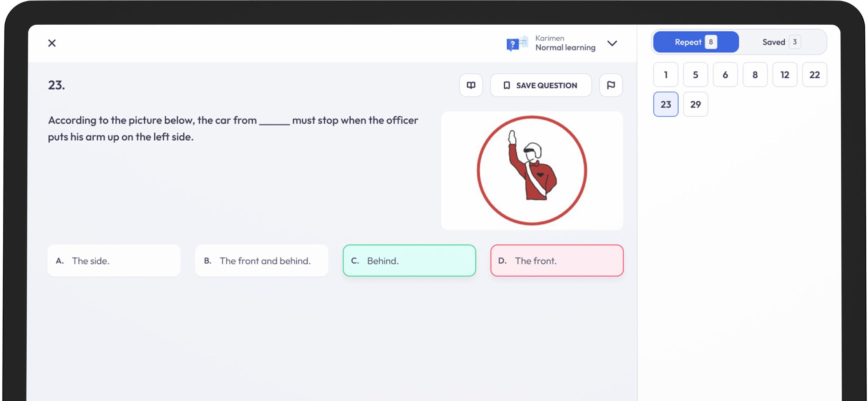Go to question 22
This screenshot has width=868, height=401.
(814, 74)
